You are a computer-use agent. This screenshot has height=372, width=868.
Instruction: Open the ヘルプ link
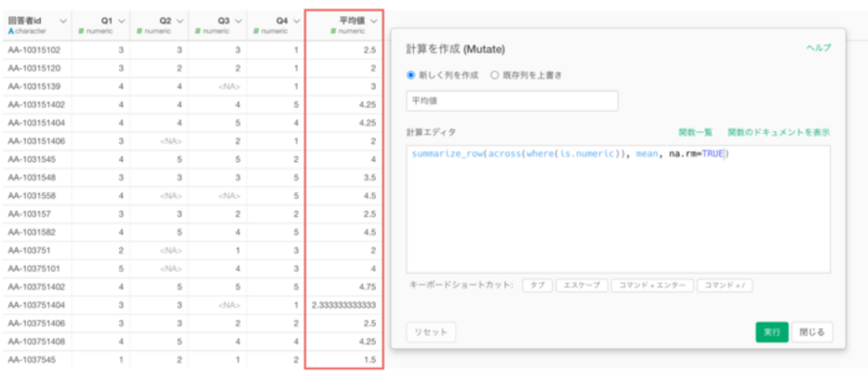(818, 48)
